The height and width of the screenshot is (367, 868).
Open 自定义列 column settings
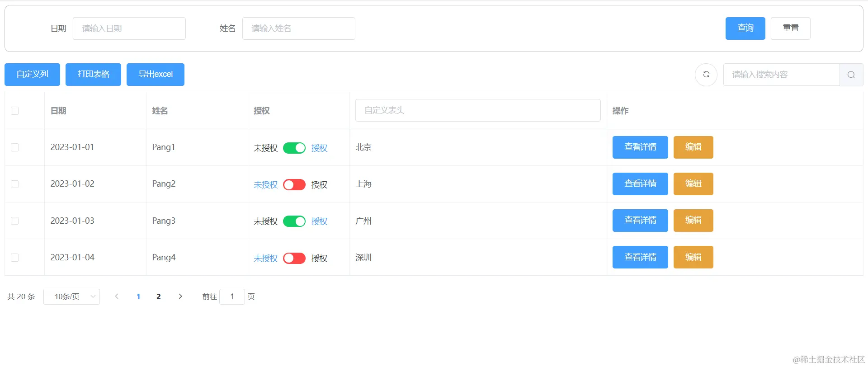[x=32, y=75]
